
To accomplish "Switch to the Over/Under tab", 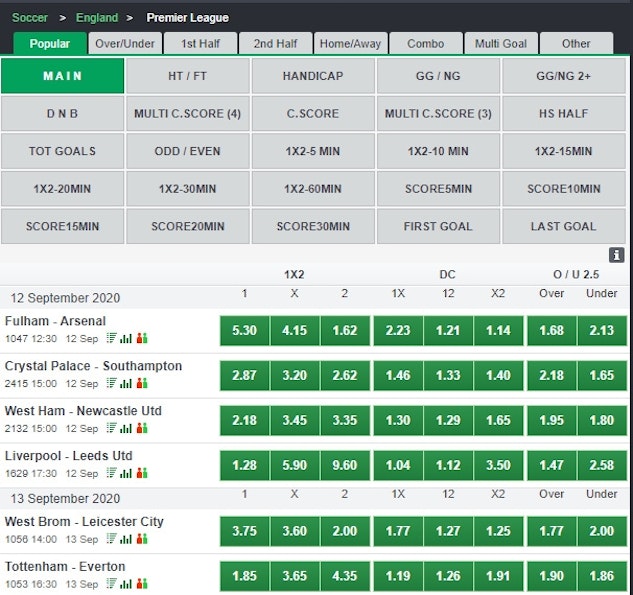I will tap(125, 43).
